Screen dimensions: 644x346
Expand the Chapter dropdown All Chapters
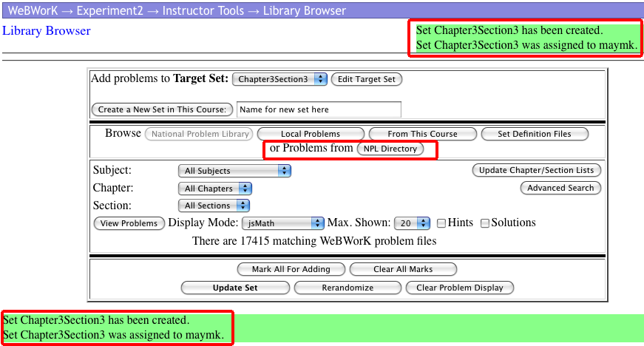pyautogui.click(x=215, y=189)
